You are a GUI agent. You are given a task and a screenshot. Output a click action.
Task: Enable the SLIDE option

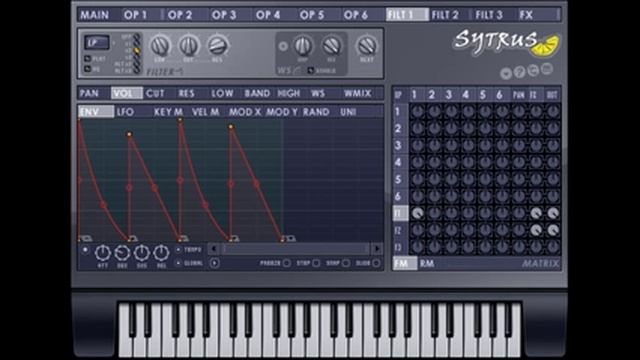(376, 263)
